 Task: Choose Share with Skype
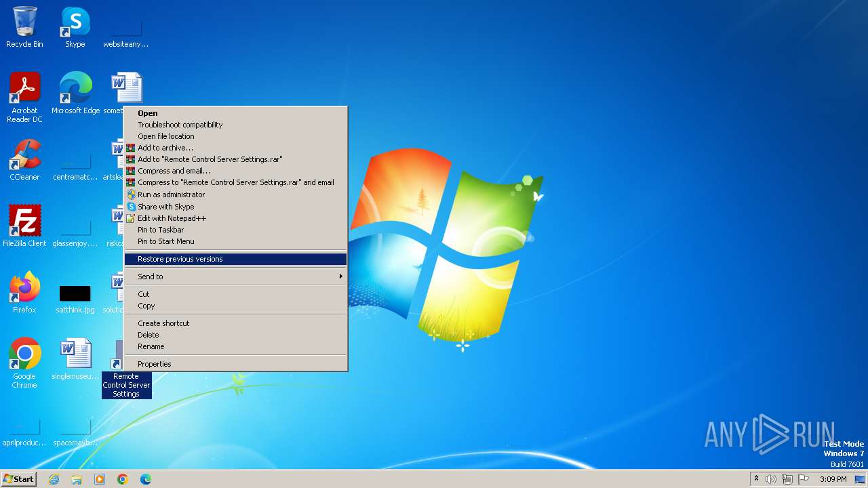[236, 207]
